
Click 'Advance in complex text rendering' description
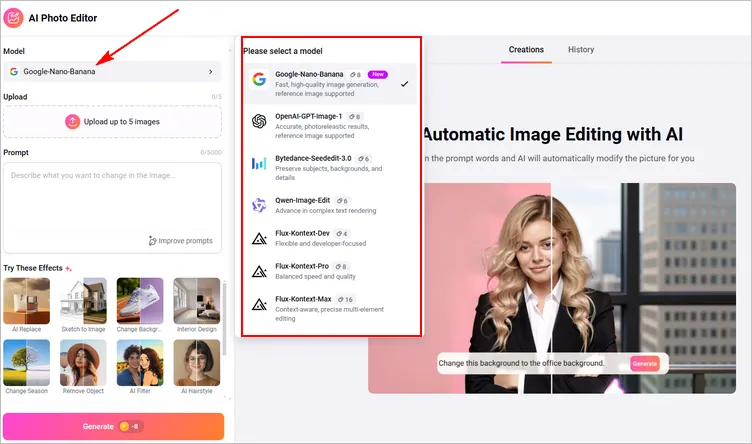point(326,210)
